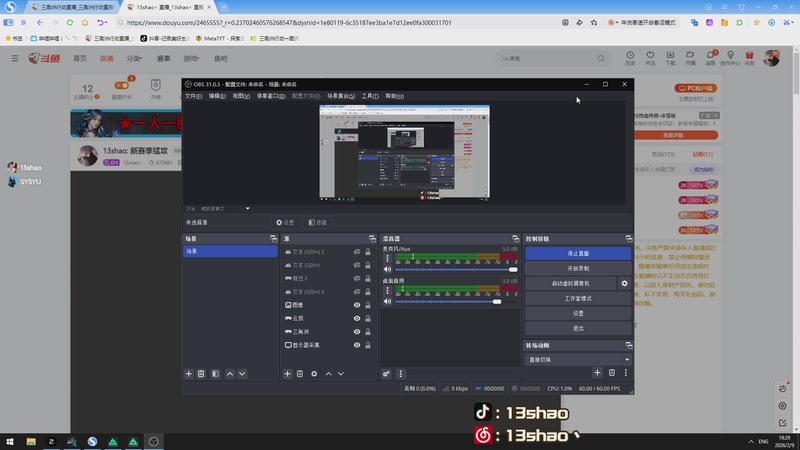This screenshot has height=450, width=800.
Task: Undock the Sources panel float icon
Action: coord(372,239)
